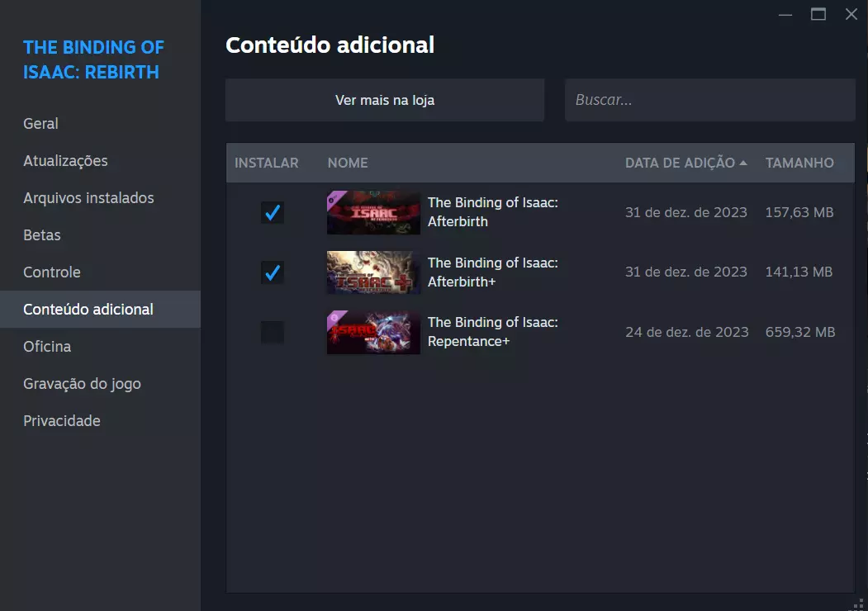Sort the list by Tamanho column
Screen dimensions: 868x611
pyautogui.click(x=799, y=163)
